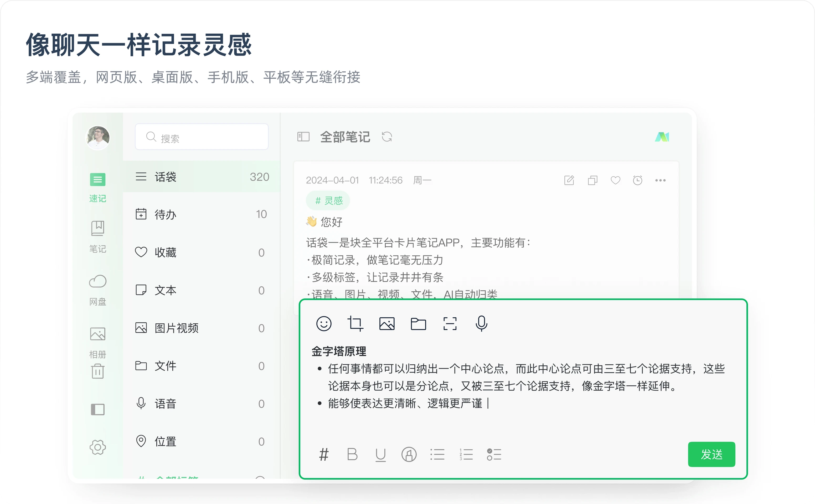Select the 图片视频 category
This screenshot has height=504, width=815.
(x=177, y=328)
